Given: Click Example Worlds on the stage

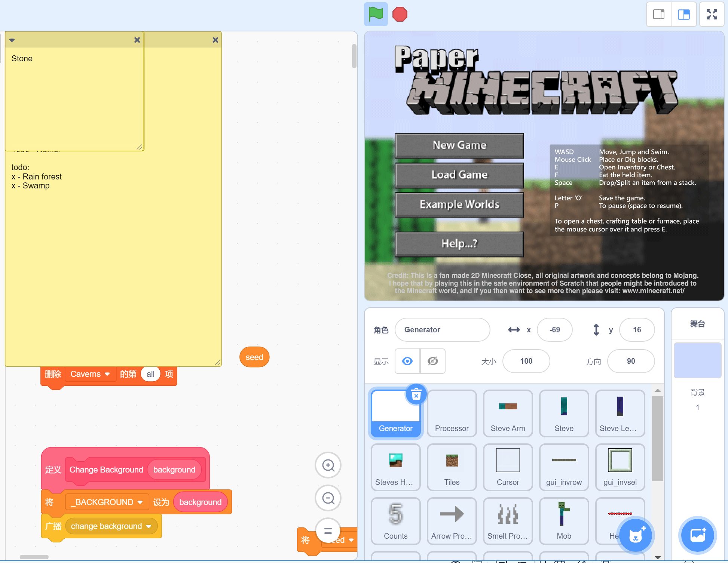Looking at the screenshot, I should 459,204.
